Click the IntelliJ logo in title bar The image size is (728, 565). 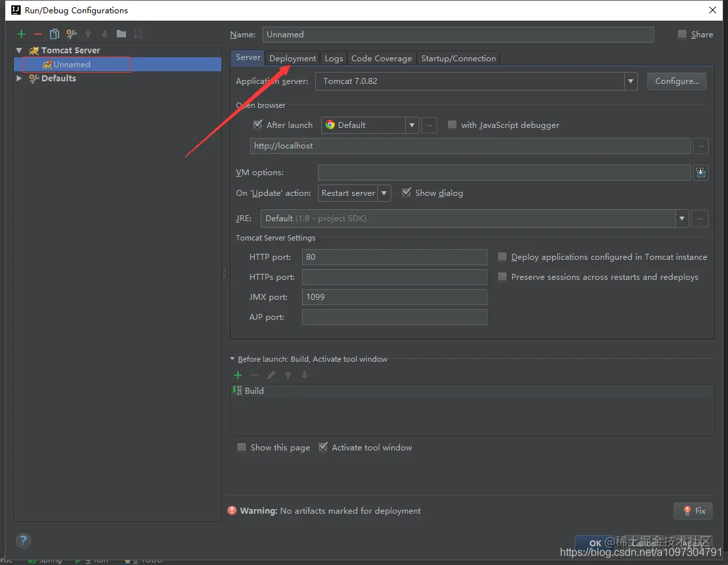click(x=16, y=10)
